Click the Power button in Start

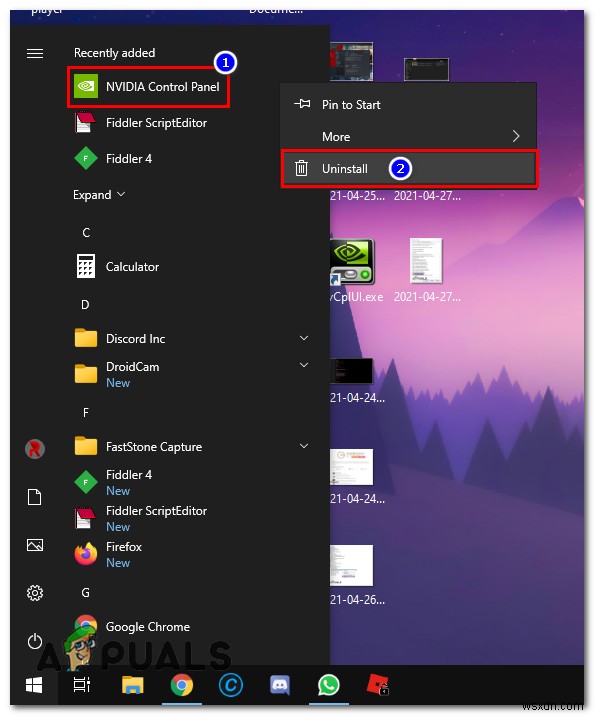point(35,641)
